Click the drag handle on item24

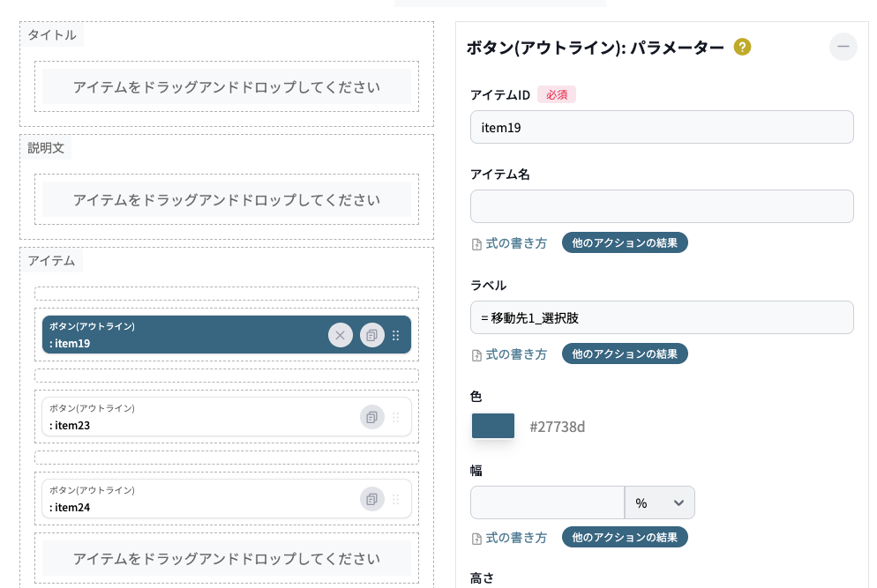point(396,499)
